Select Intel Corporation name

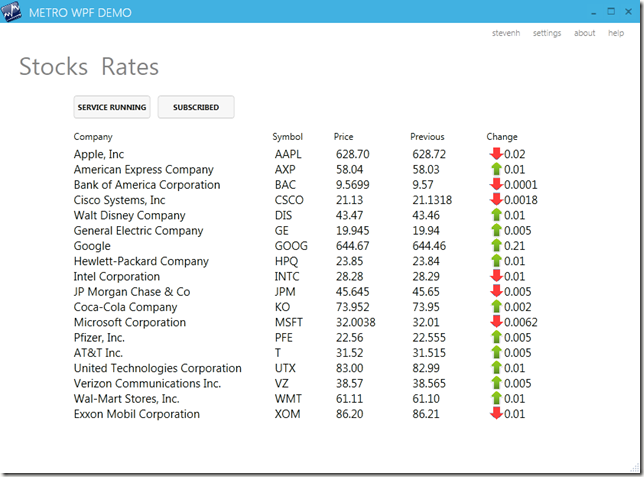point(117,277)
